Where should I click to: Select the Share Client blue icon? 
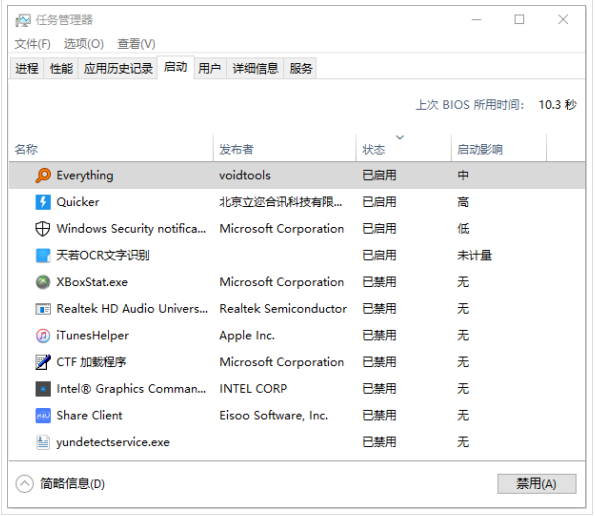pos(43,415)
